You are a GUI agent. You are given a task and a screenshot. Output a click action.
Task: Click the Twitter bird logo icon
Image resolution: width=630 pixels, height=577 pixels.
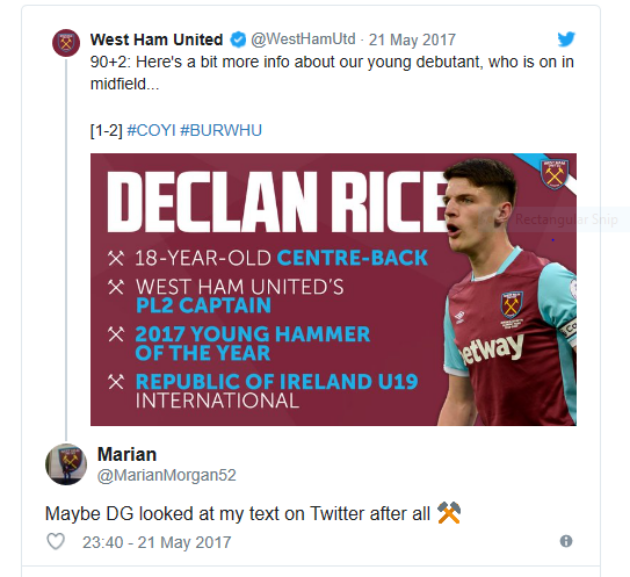[x=566, y=40]
